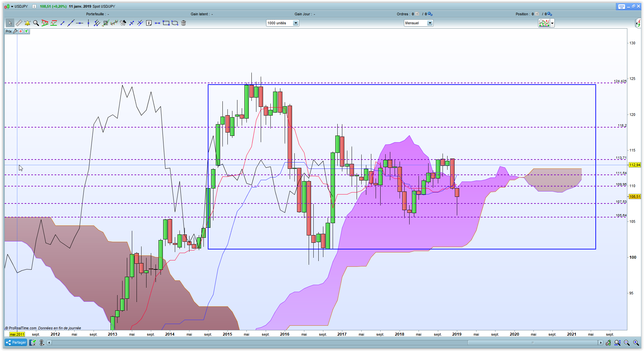The image size is (644, 351).
Task: Select the short segment drawing tool
Action: click(x=62, y=23)
